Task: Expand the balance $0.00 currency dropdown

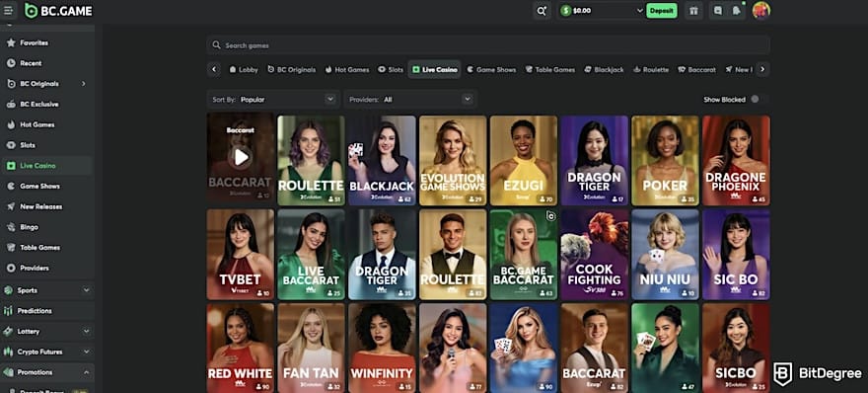Action: 640,11
